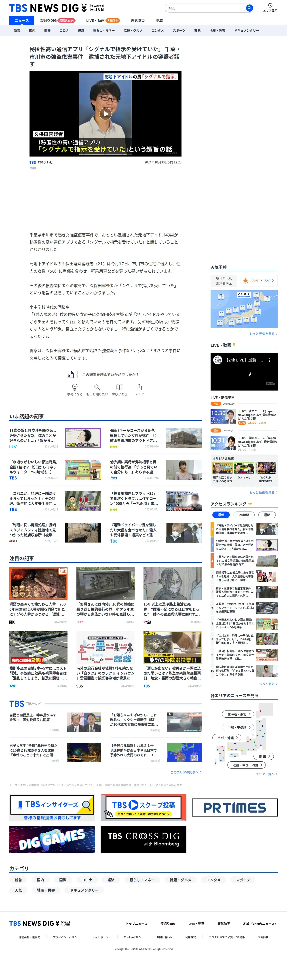287x980 pixels.
Task: Click the シェア share icon
Action: 139,387
